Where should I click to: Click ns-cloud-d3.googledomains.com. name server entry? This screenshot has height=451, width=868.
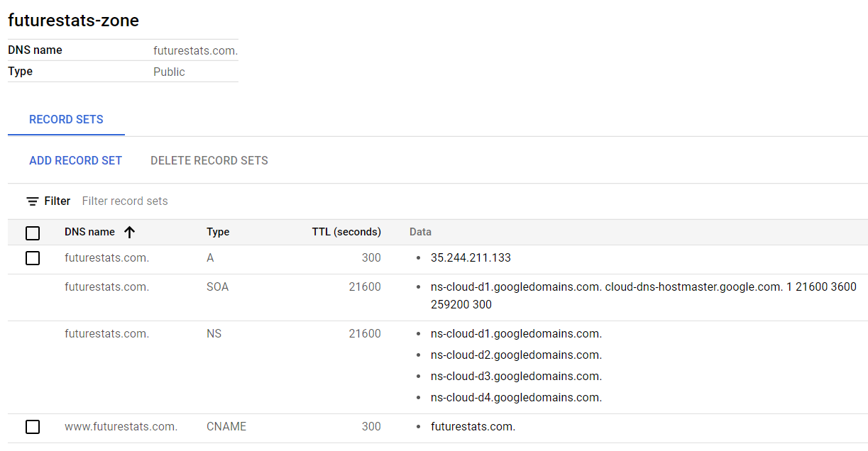point(516,377)
